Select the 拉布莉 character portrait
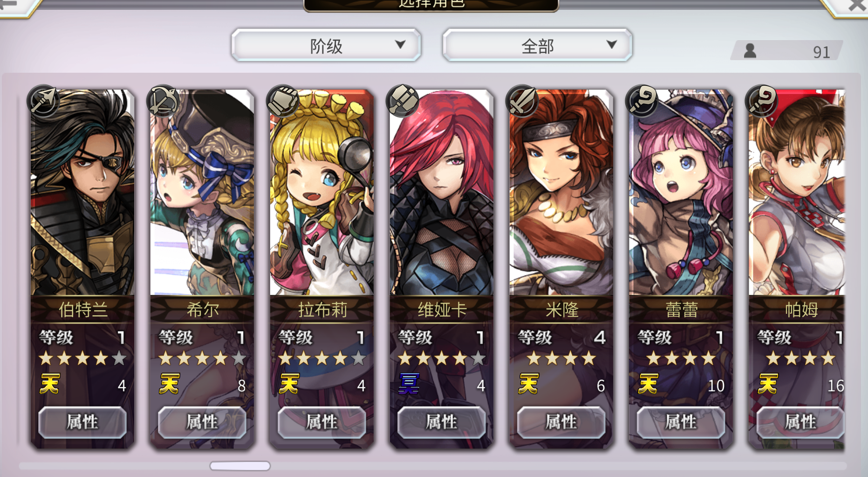 coord(322,192)
